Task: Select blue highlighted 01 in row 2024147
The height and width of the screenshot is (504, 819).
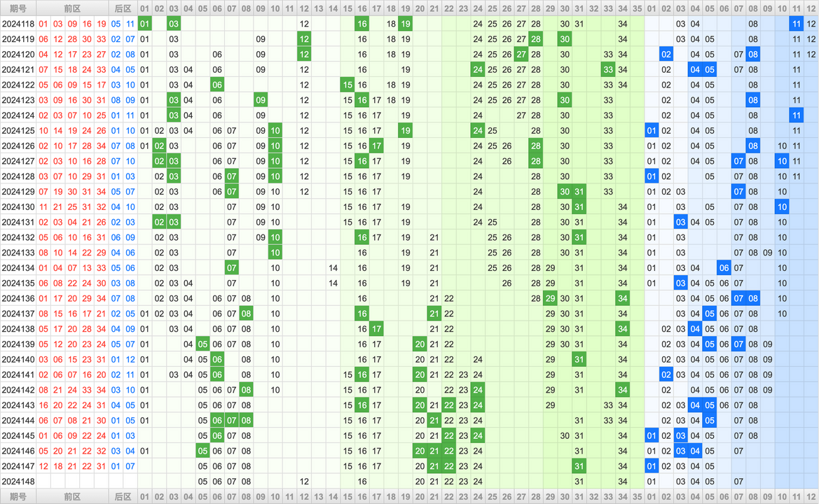Action: click(x=652, y=465)
